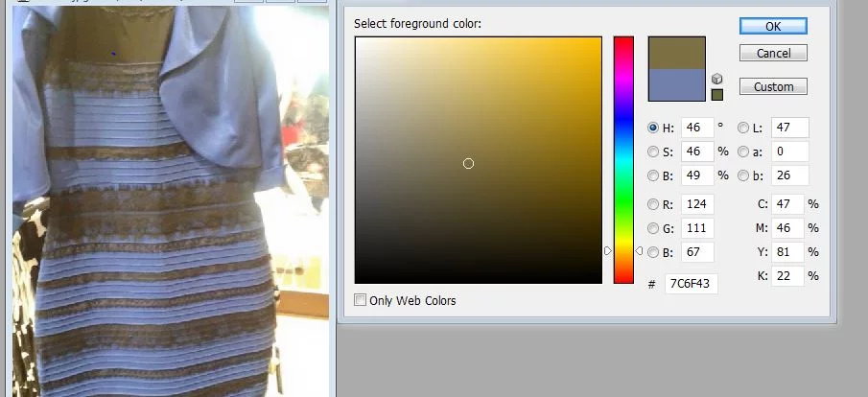Click the R field showing 124
This screenshot has width=868, height=397.
pyautogui.click(x=697, y=204)
